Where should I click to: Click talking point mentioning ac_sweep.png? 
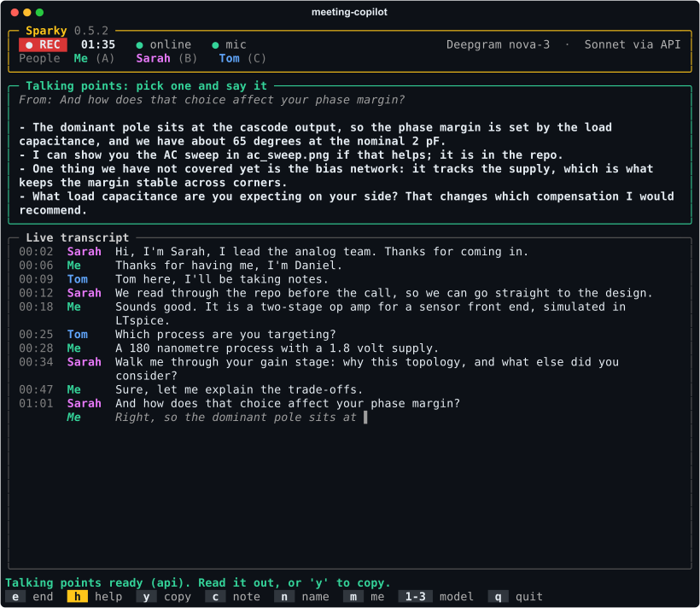[291, 155]
